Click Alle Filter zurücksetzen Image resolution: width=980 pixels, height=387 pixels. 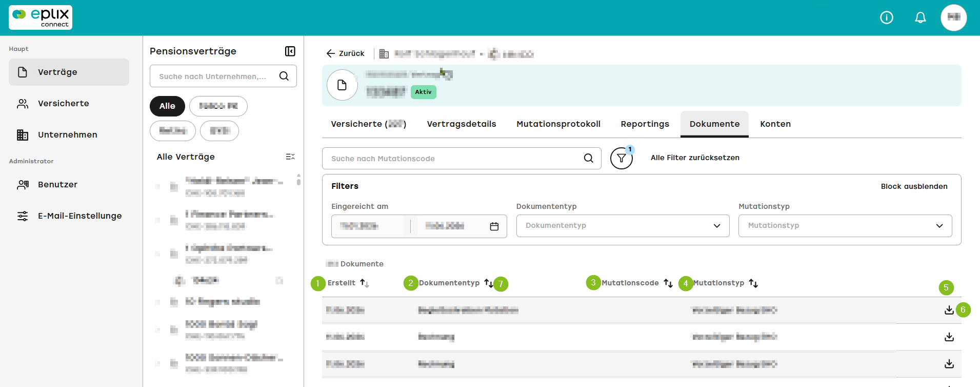click(x=695, y=158)
